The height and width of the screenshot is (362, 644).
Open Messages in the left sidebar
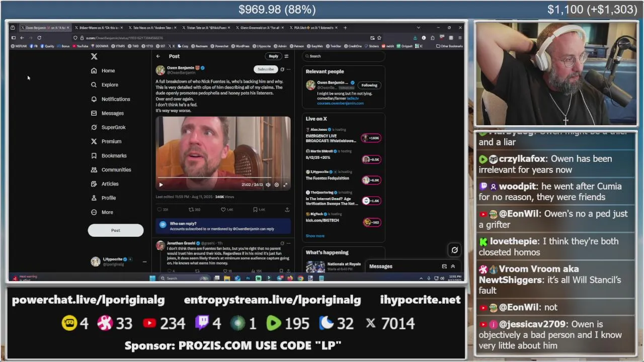[x=107, y=113]
